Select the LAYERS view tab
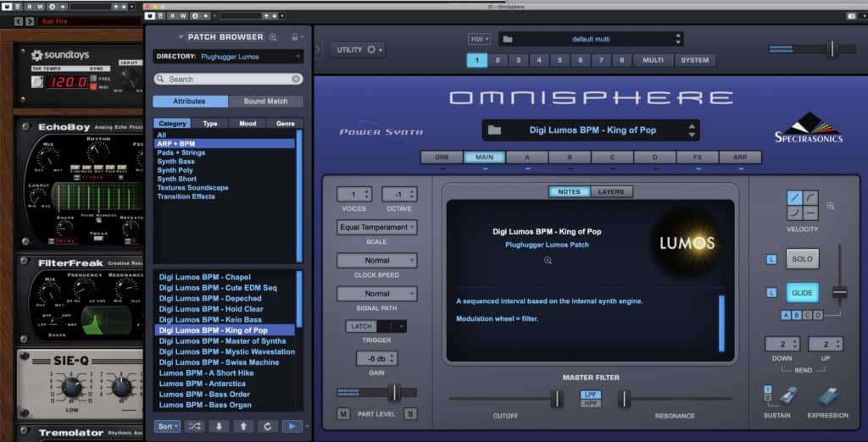The height and width of the screenshot is (442, 868). (611, 192)
